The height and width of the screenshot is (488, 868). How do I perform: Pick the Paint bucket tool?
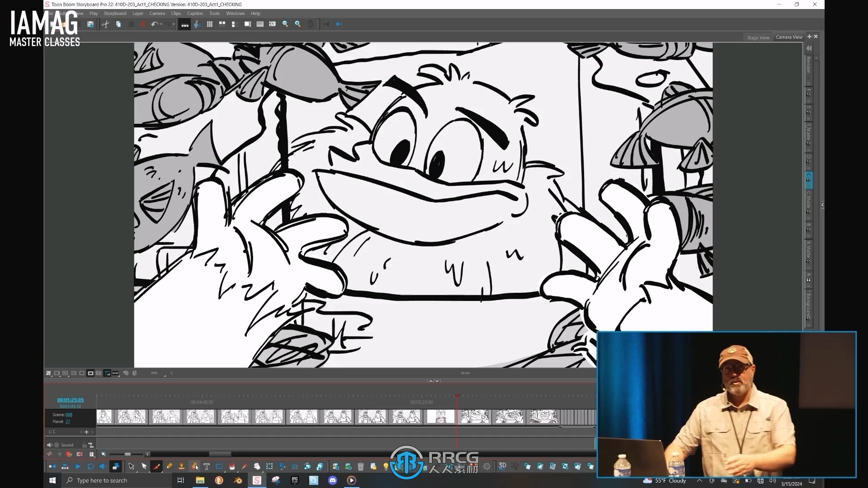pyautogui.click(x=232, y=466)
